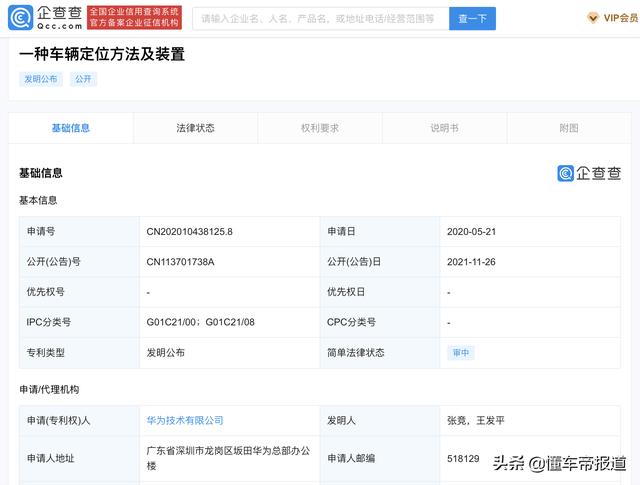640x485 pixels.
Task: Select IPC value G01C21/00; G01C21/08
Action: coord(200,322)
